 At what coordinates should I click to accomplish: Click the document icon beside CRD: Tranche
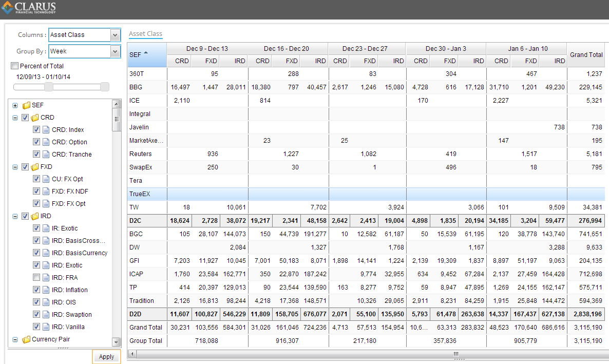coord(46,154)
